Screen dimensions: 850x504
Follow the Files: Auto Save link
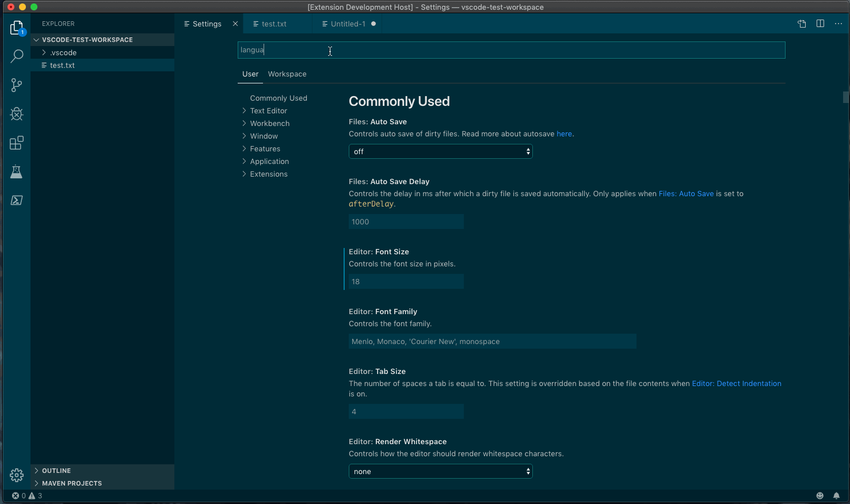click(x=686, y=194)
